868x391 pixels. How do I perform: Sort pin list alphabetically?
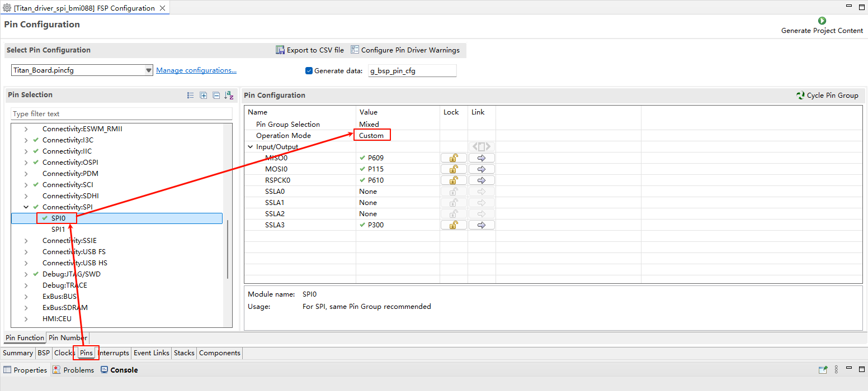(229, 96)
